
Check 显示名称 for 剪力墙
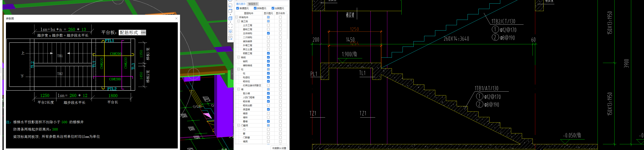pos(280,93)
